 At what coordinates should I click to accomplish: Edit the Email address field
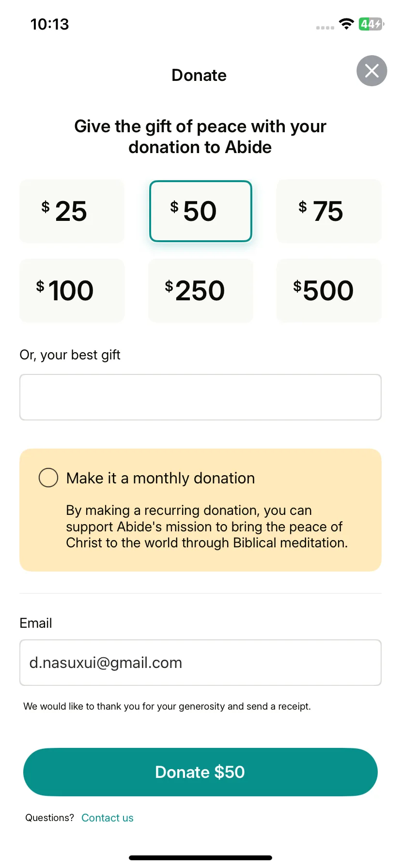coord(200,663)
